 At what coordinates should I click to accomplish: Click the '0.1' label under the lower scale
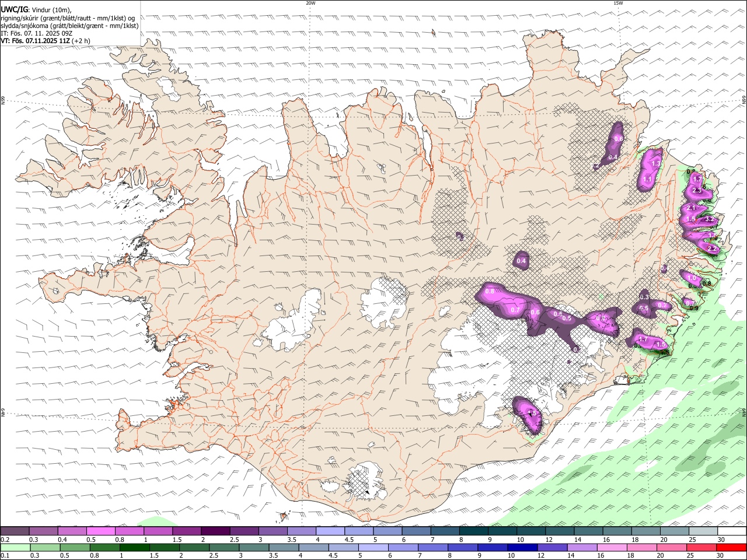(5, 555)
